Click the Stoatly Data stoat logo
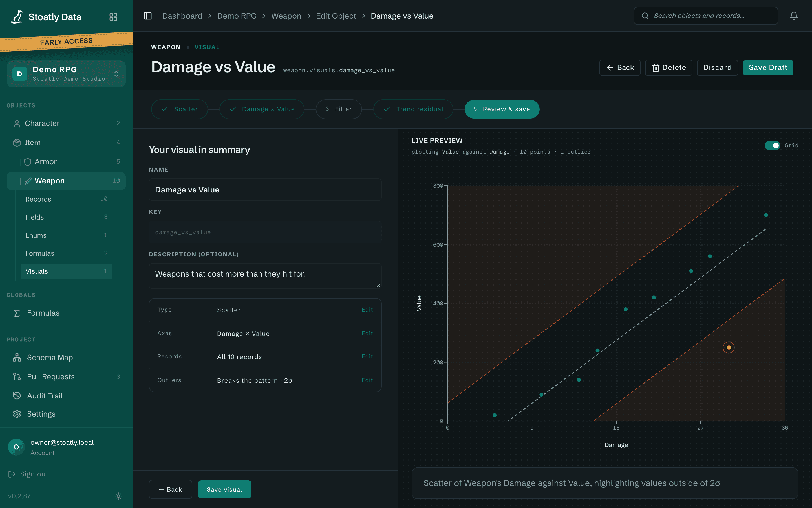Screen dimensions: 812x508 (x=17, y=17)
